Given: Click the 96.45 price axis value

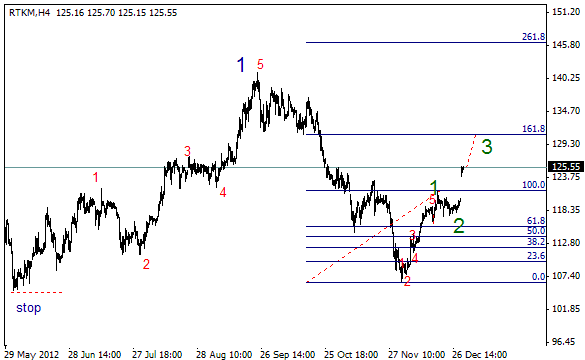Looking at the screenshot, I should [x=568, y=341].
